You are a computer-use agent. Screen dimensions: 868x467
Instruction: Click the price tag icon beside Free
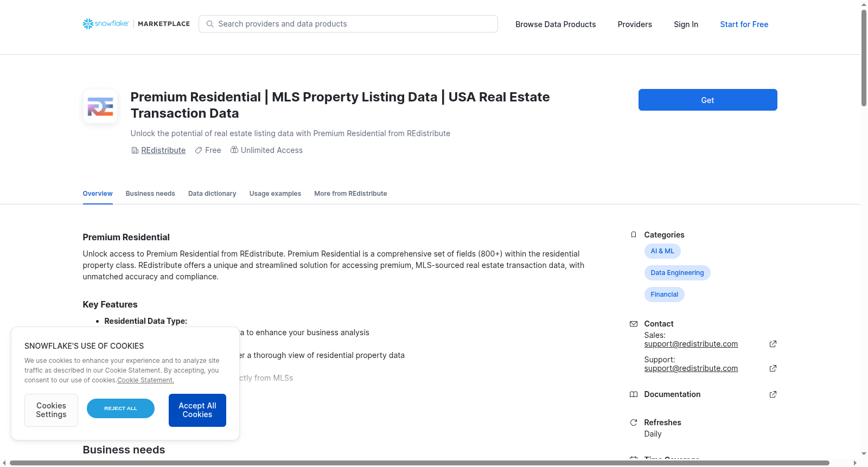199,150
